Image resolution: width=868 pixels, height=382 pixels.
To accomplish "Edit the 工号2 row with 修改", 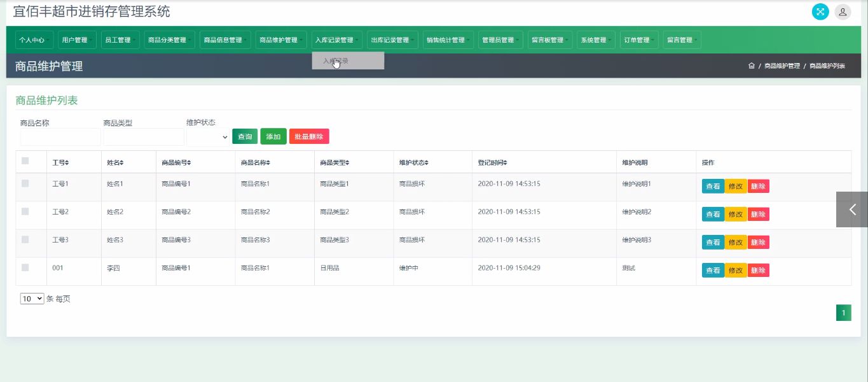I will [x=736, y=215].
